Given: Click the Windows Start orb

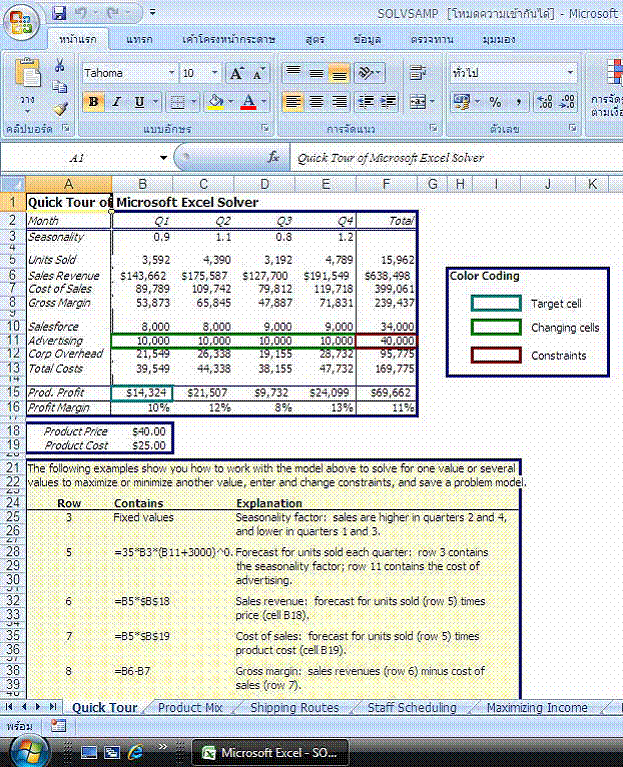Looking at the screenshot, I should point(29,751).
